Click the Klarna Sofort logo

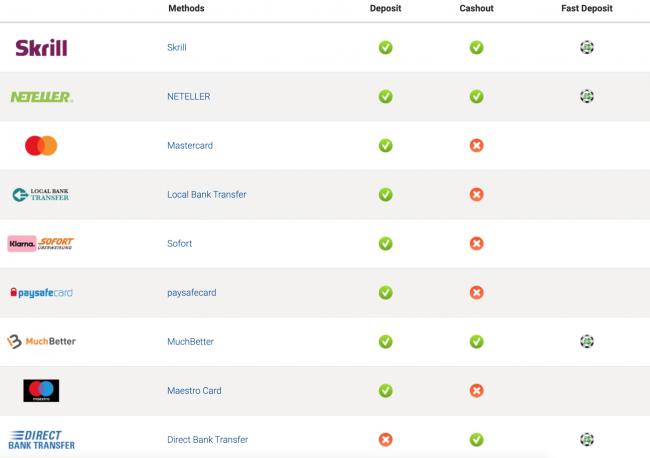click(41, 243)
